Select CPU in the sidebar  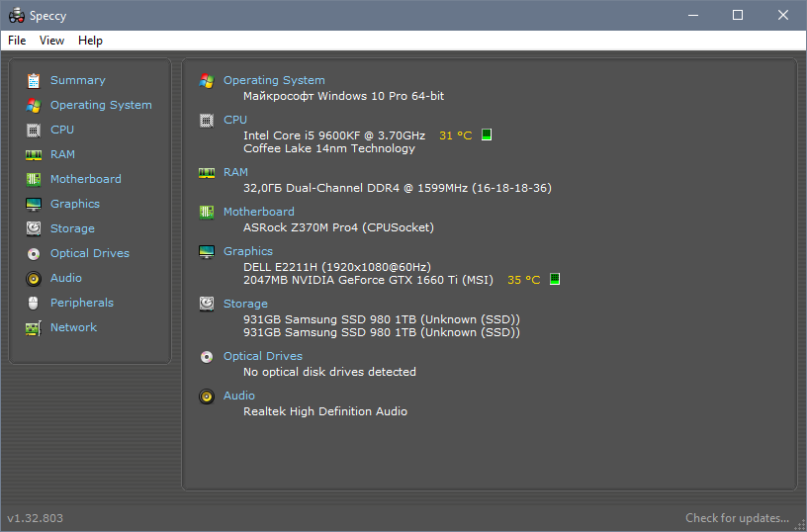tap(62, 130)
